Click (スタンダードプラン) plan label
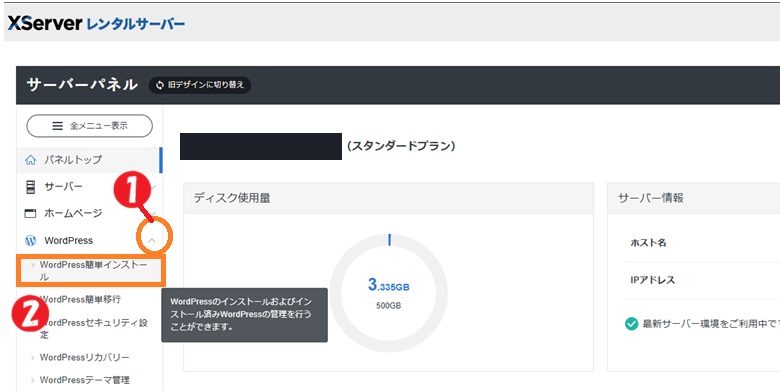 pos(401,146)
